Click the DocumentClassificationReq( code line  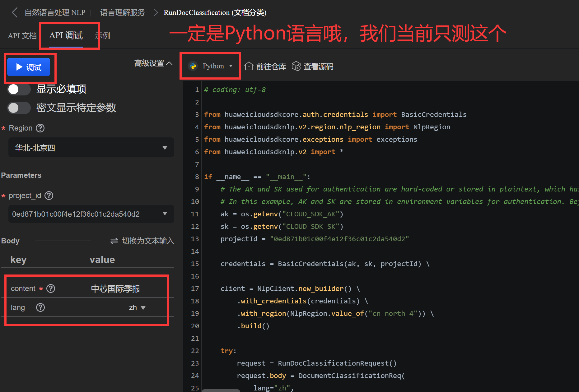(321, 376)
